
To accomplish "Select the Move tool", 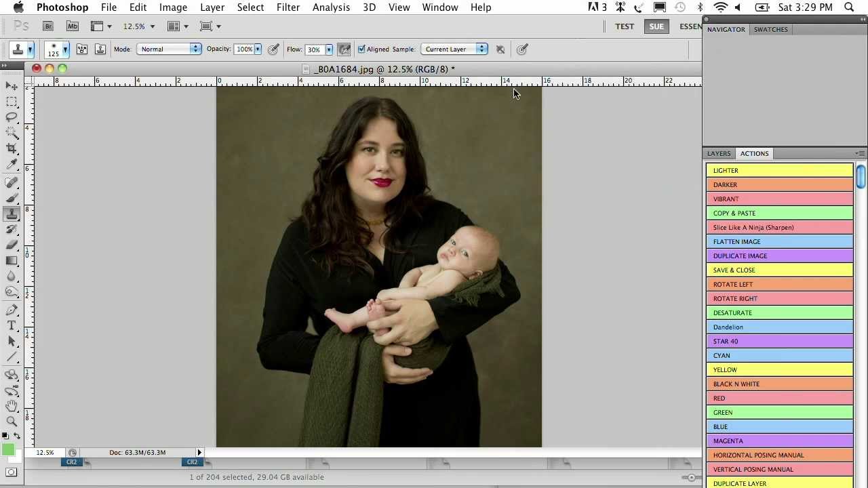I will (12, 86).
